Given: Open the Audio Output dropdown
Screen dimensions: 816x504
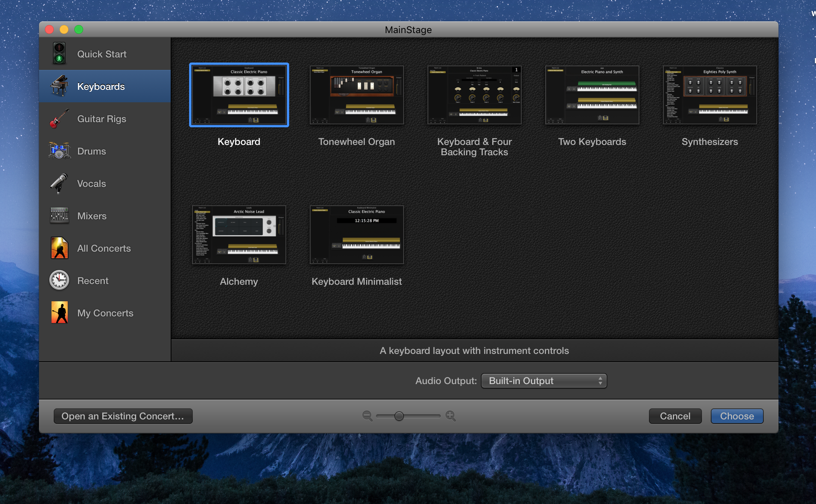Looking at the screenshot, I should coord(544,381).
